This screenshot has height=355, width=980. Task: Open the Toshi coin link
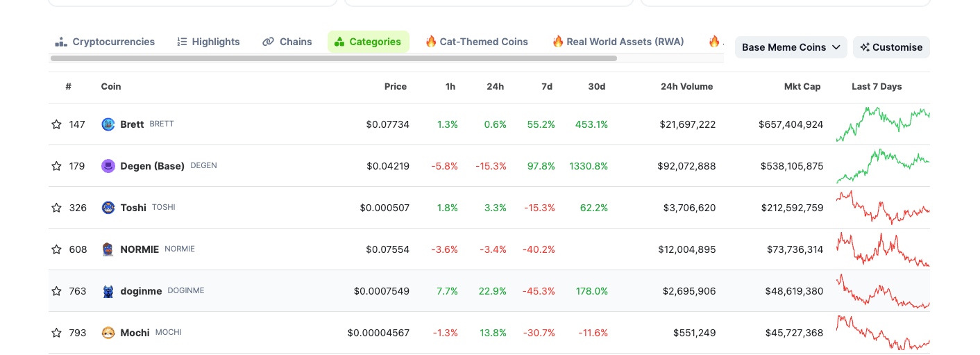[133, 208]
